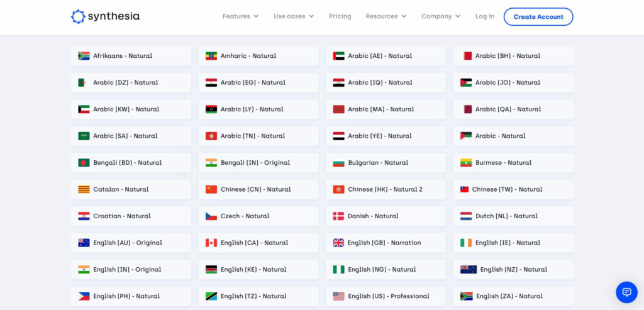Go to the Pricing page
Image resolution: width=644 pixels, height=310 pixels.
click(340, 16)
